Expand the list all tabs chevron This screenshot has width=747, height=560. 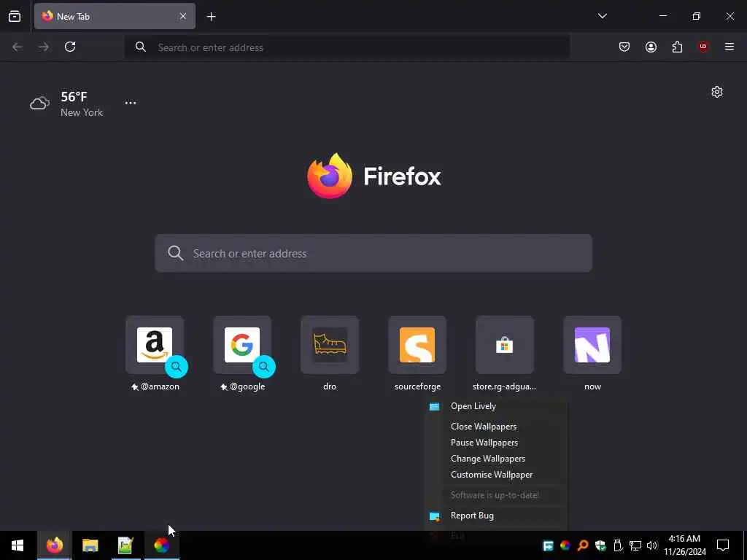point(602,16)
